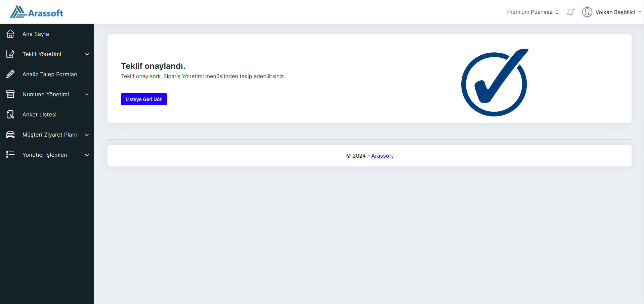The height and width of the screenshot is (304, 644).
Task: Open Numune Yönetimi menu item
Action: click(47, 94)
